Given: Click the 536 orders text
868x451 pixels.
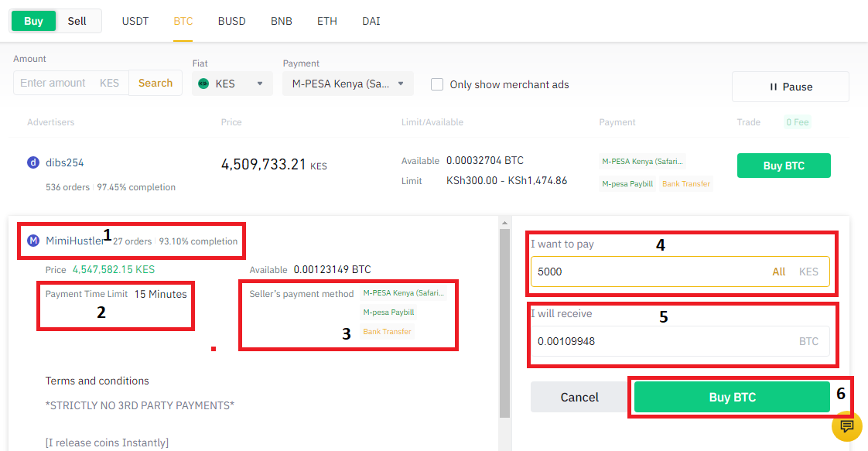Looking at the screenshot, I should point(67,187).
